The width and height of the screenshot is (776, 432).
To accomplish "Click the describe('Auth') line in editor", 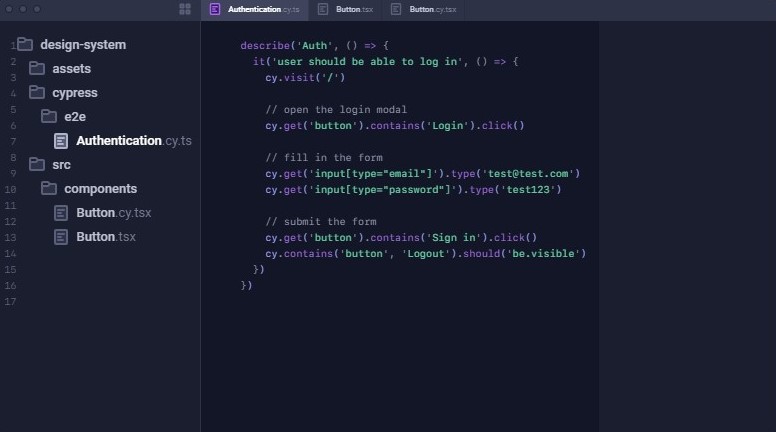I will [x=314, y=46].
